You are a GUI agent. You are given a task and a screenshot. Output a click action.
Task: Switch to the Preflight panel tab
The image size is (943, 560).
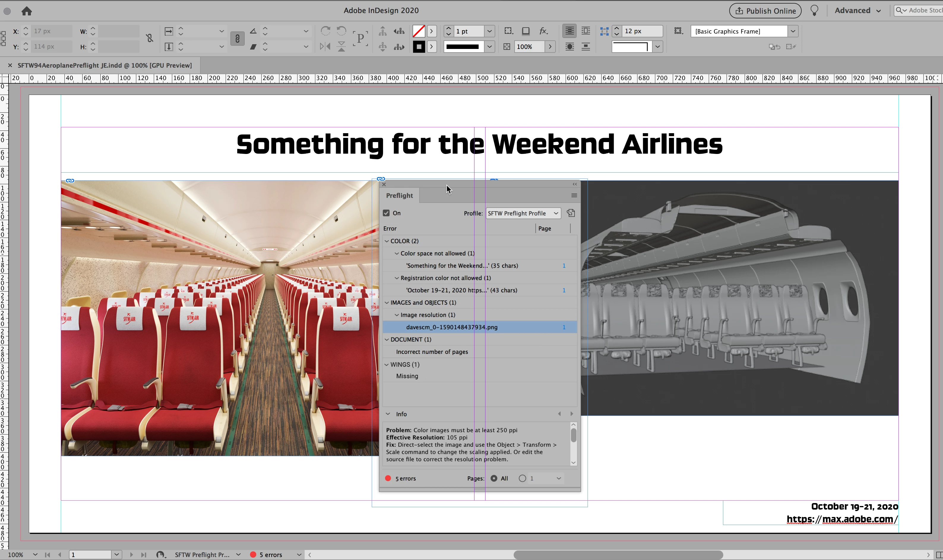click(399, 195)
